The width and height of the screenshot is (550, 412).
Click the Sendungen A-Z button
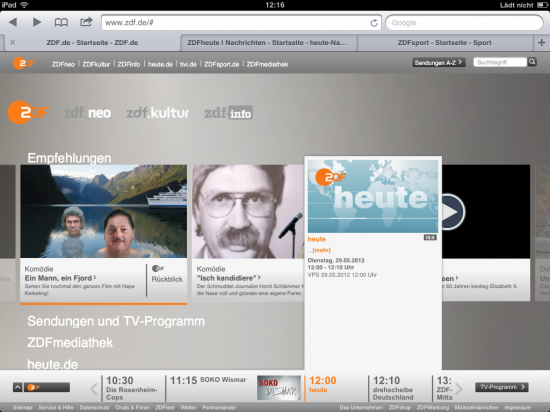439,62
